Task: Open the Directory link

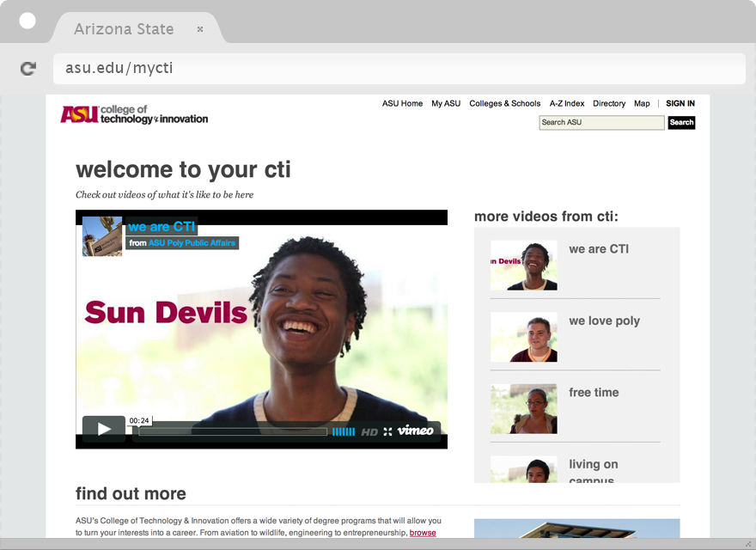Action: pos(609,103)
